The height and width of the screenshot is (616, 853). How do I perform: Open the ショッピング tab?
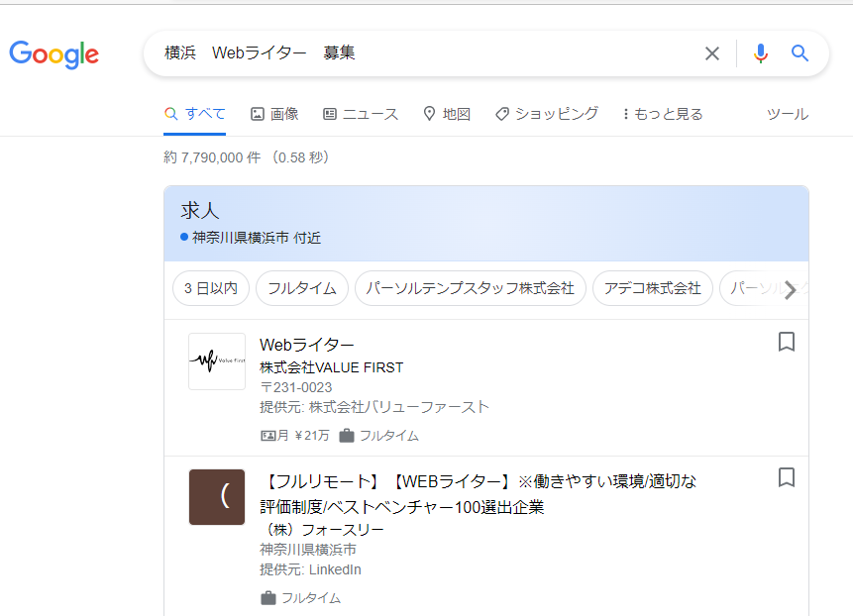[547, 114]
